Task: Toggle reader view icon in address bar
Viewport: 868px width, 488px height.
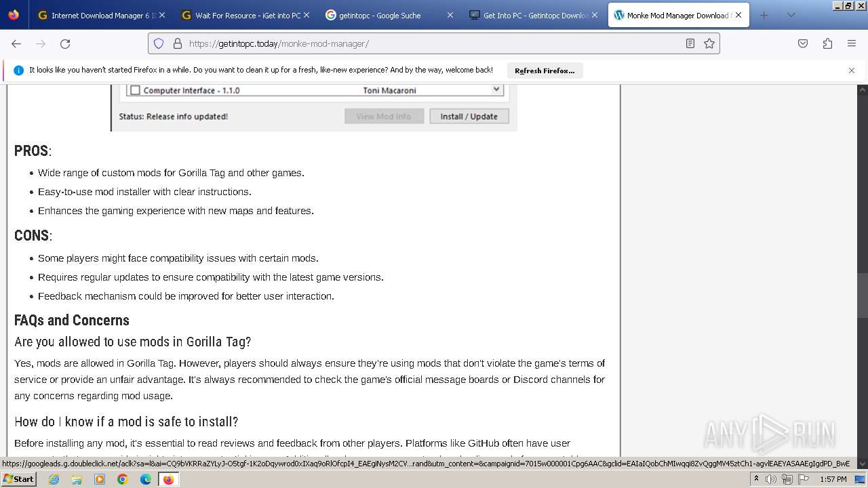Action: point(690,43)
